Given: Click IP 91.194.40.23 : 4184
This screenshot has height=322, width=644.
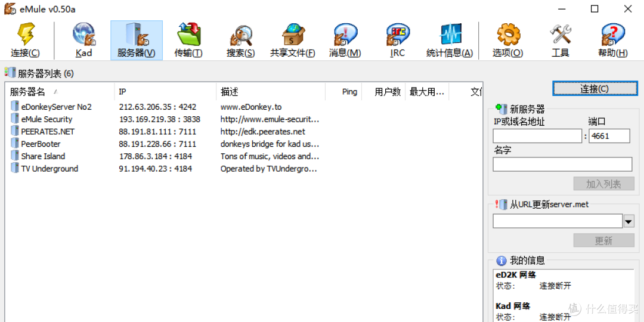Looking at the screenshot, I should click(156, 168).
